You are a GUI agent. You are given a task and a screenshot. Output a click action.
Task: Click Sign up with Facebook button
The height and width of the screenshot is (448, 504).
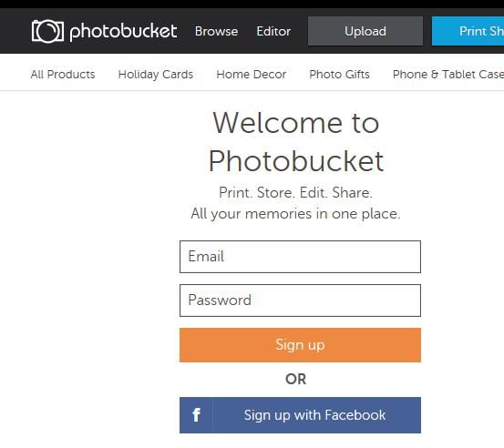click(300, 415)
